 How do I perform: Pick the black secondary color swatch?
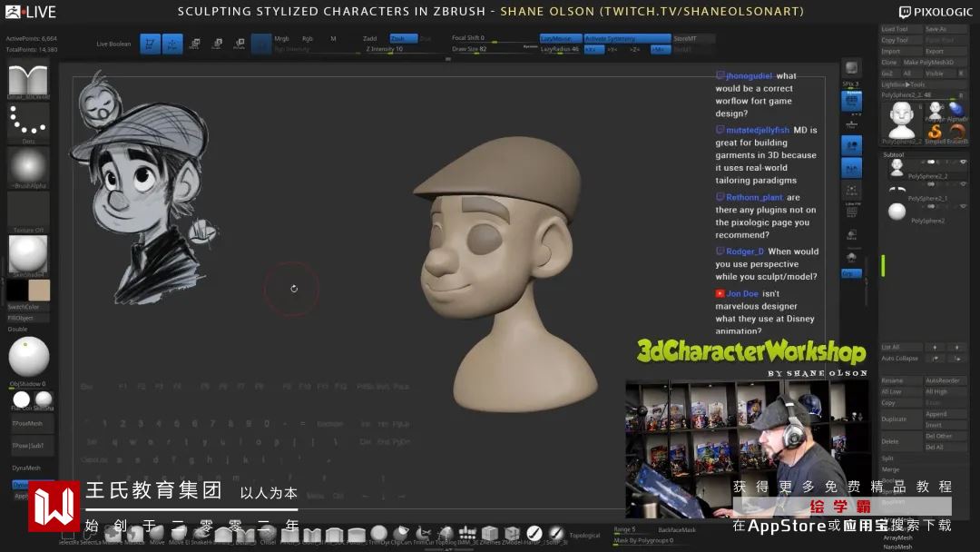click(x=17, y=291)
